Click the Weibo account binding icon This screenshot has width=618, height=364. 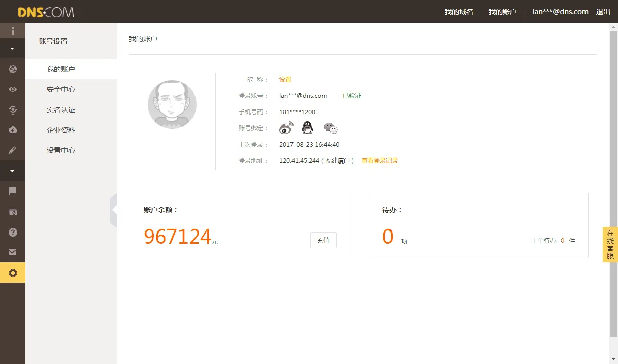286,128
